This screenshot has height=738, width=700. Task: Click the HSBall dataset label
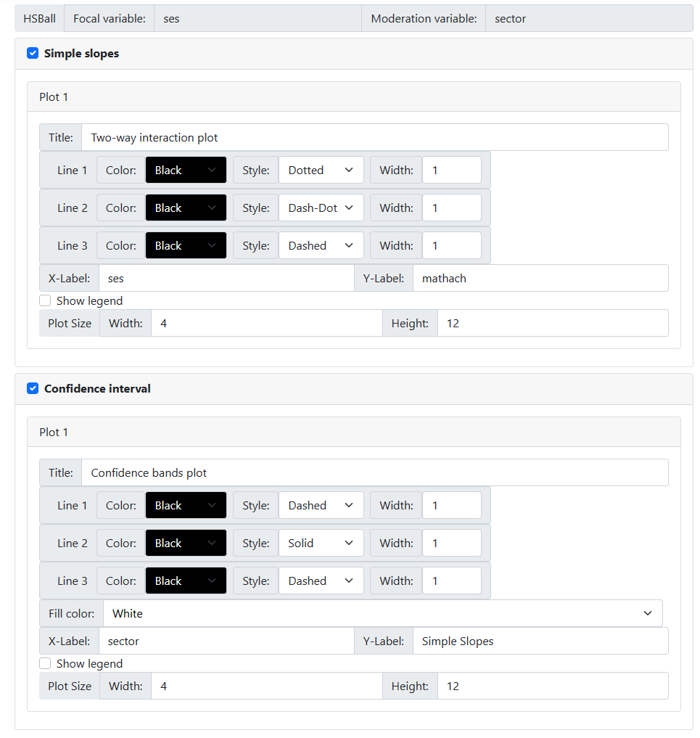[x=39, y=19]
